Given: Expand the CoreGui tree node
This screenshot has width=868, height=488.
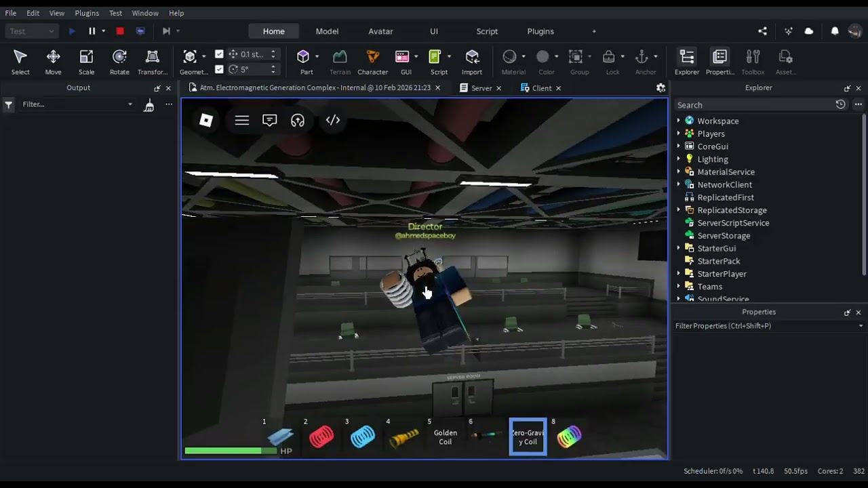Looking at the screenshot, I should 679,146.
